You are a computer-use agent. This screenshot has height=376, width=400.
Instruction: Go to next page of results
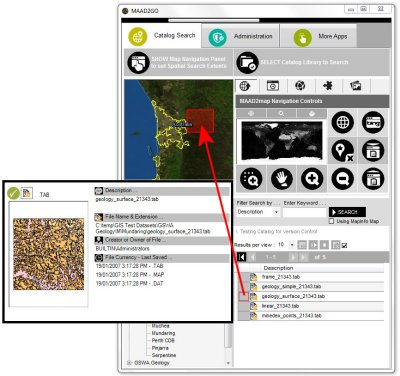tap(292, 257)
